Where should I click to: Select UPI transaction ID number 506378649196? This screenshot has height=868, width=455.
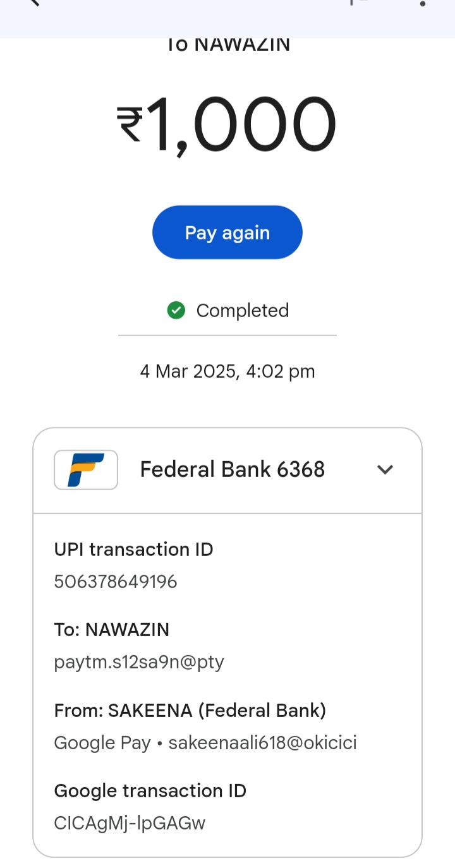pyautogui.click(x=116, y=581)
